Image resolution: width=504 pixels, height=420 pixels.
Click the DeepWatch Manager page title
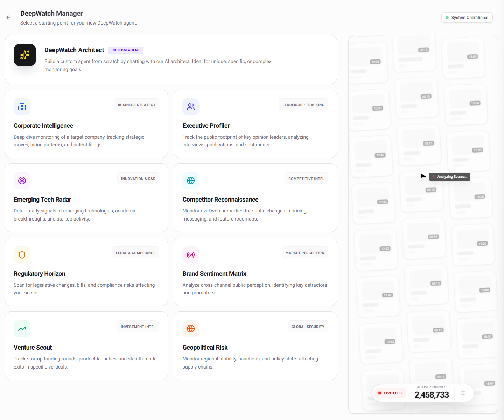51,13
